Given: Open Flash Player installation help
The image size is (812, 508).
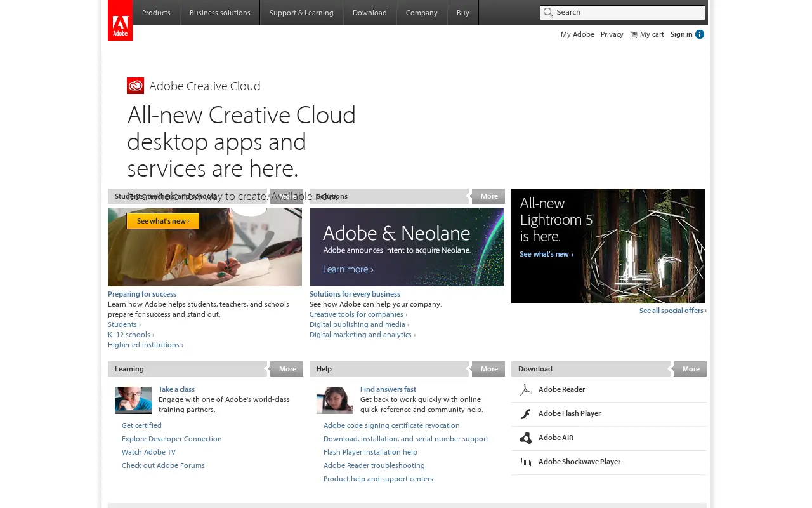Looking at the screenshot, I should coord(370,452).
